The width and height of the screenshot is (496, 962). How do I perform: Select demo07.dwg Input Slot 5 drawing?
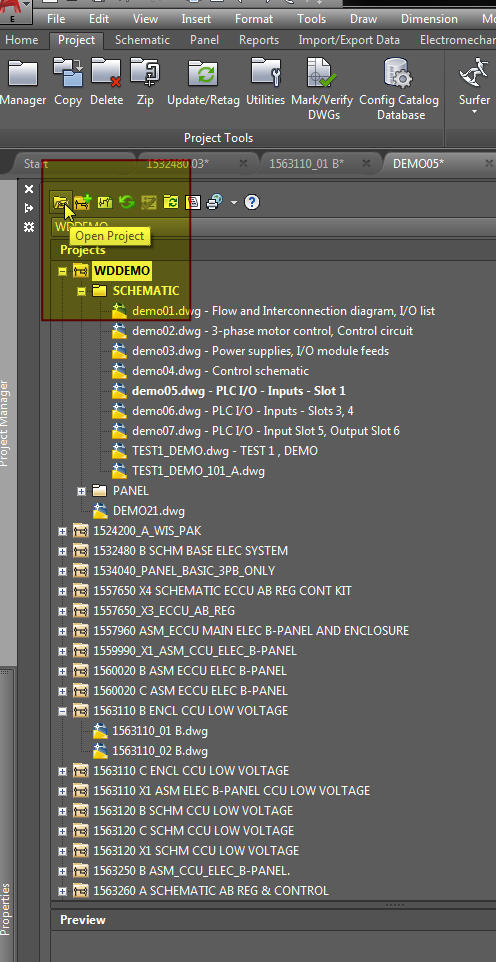pos(265,431)
